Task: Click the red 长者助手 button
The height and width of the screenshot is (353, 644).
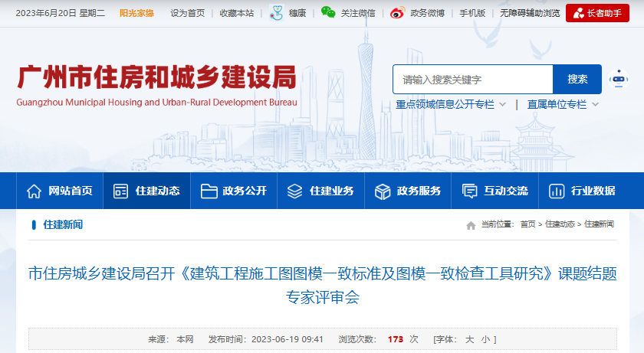Action: tap(597, 13)
